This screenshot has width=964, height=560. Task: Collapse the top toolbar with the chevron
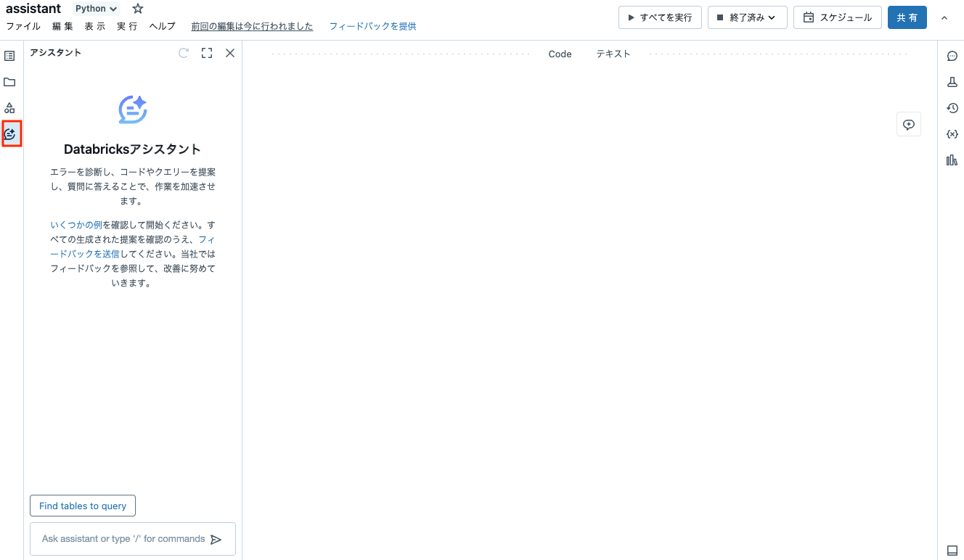944,17
